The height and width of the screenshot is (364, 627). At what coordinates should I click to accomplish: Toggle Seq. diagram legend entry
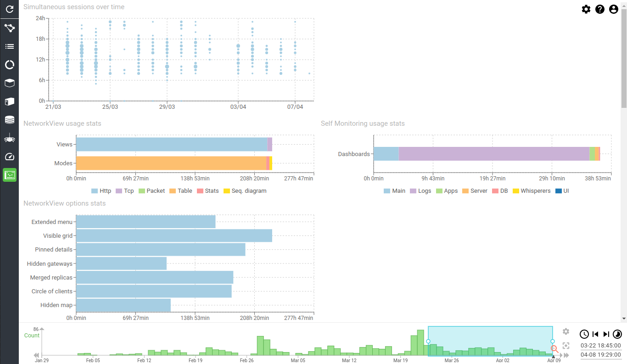245,191
